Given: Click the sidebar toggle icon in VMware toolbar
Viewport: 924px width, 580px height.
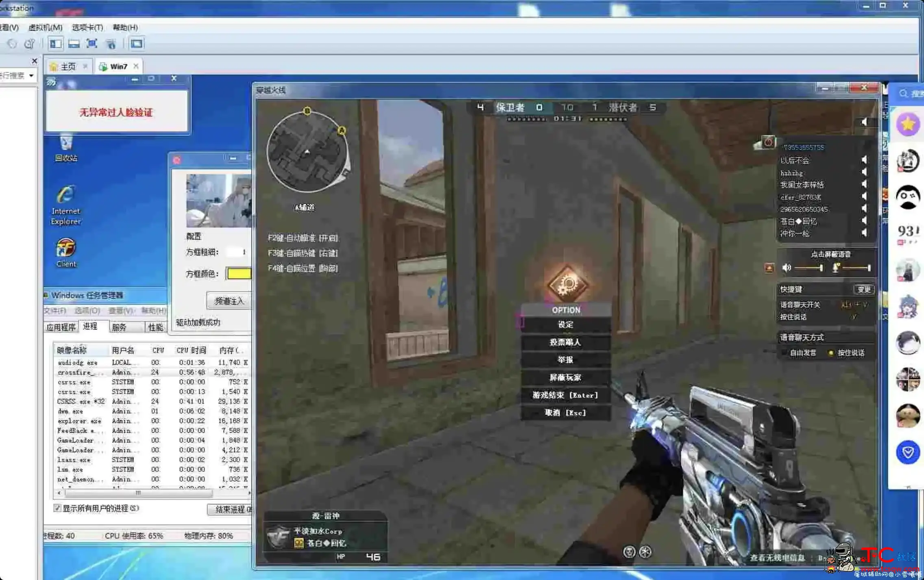Looking at the screenshot, I should coord(56,44).
